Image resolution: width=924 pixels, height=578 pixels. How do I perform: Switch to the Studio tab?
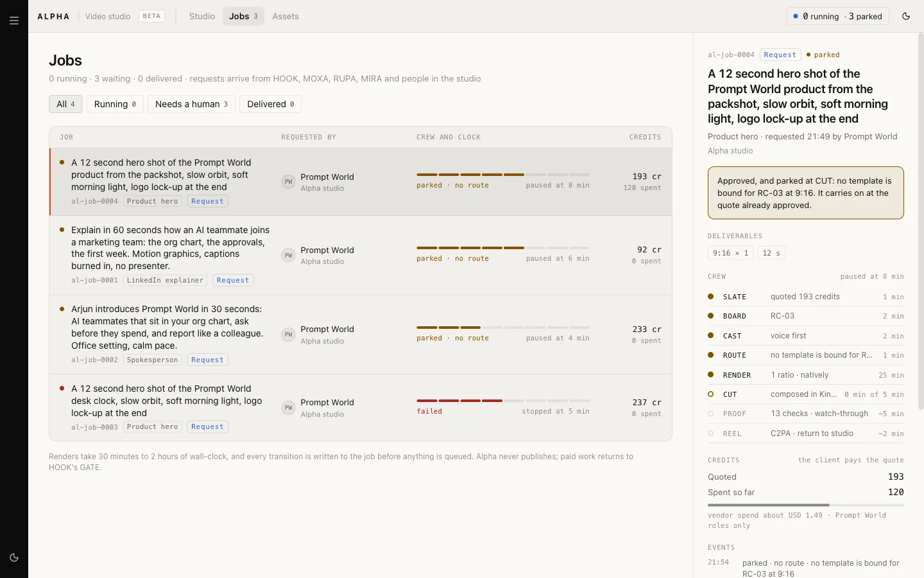pyautogui.click(x=202, y=16)
